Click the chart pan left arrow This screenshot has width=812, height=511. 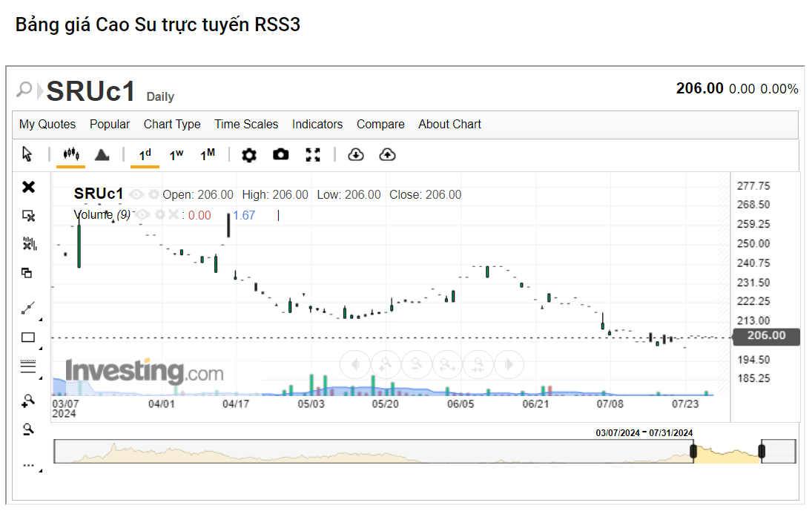click(354, 364)
